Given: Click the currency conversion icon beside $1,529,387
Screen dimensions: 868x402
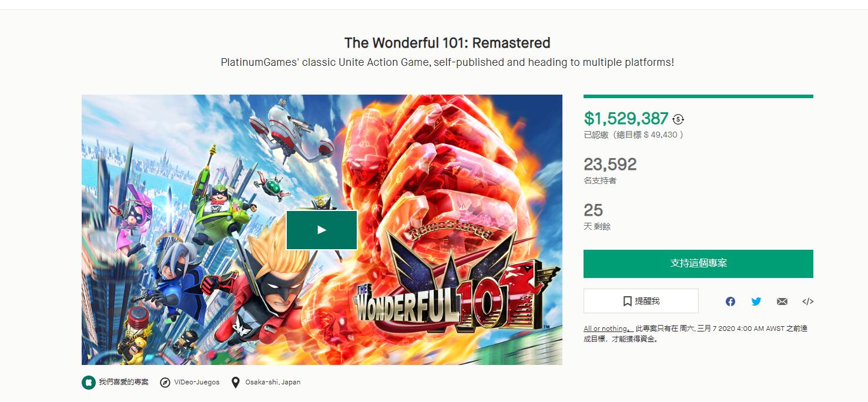Looking at the screenshot, I should [678, 119].
